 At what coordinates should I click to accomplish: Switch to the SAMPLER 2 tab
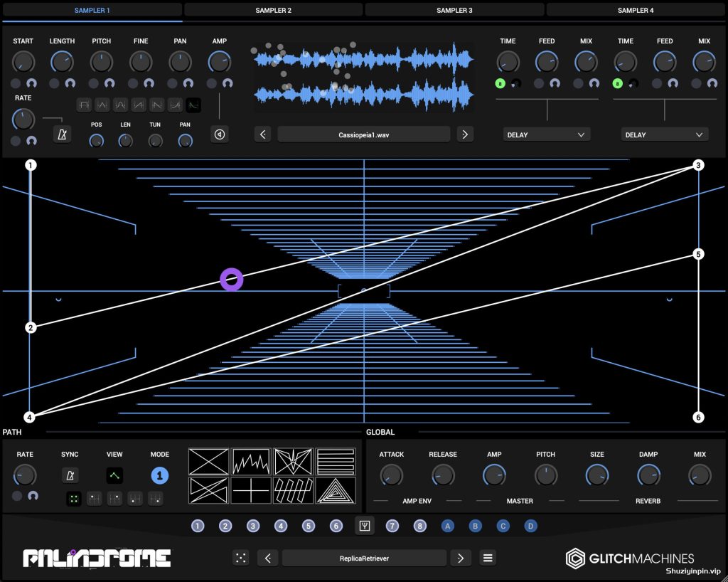274,10
